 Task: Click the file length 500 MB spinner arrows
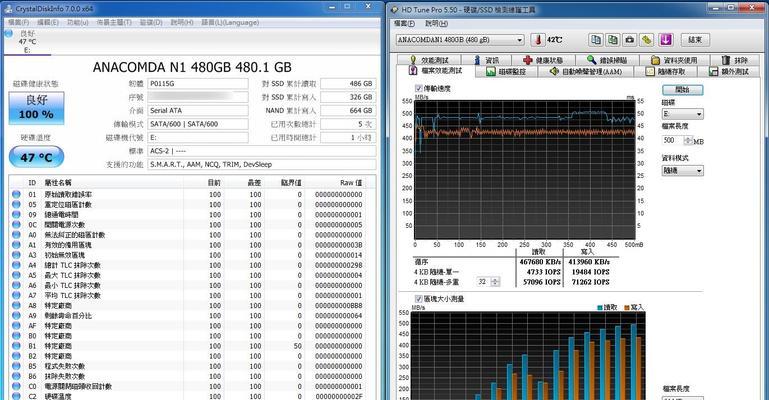point(688,141)
